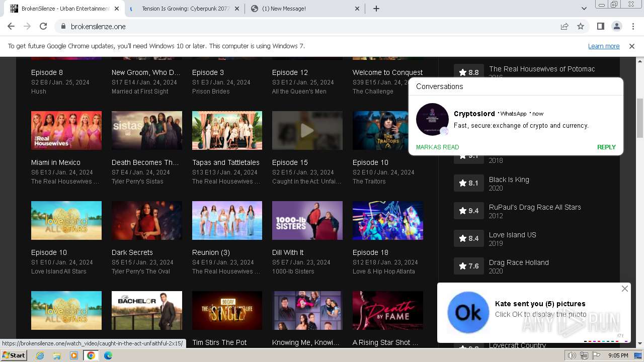
Task: Open the Sistas Death Becomes thumbnail
Action: 147,130
